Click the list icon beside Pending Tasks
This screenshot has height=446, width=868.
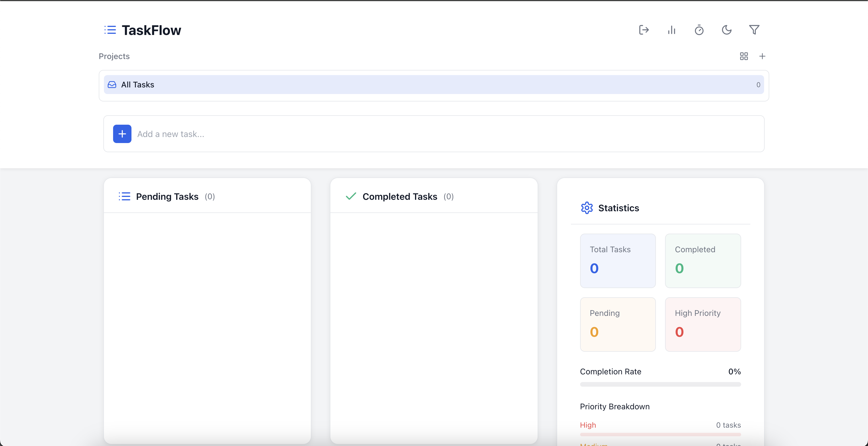124,197
